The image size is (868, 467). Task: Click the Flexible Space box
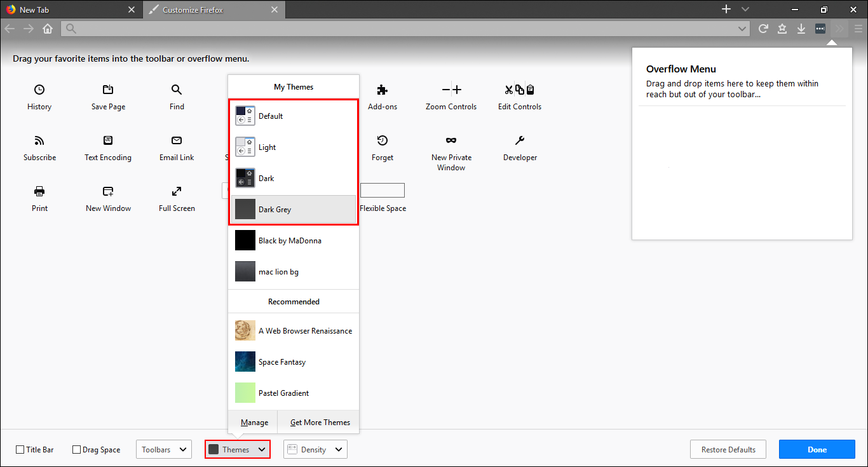383,190
